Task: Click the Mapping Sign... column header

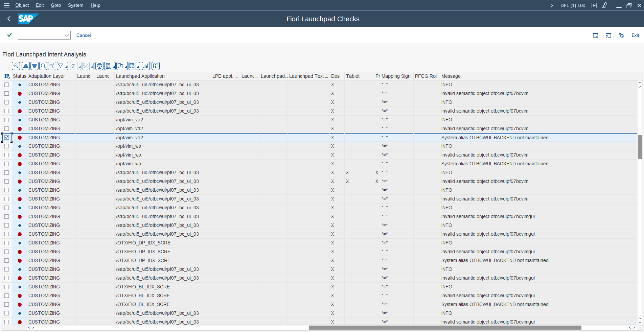Action: click(x=397, y=76)
